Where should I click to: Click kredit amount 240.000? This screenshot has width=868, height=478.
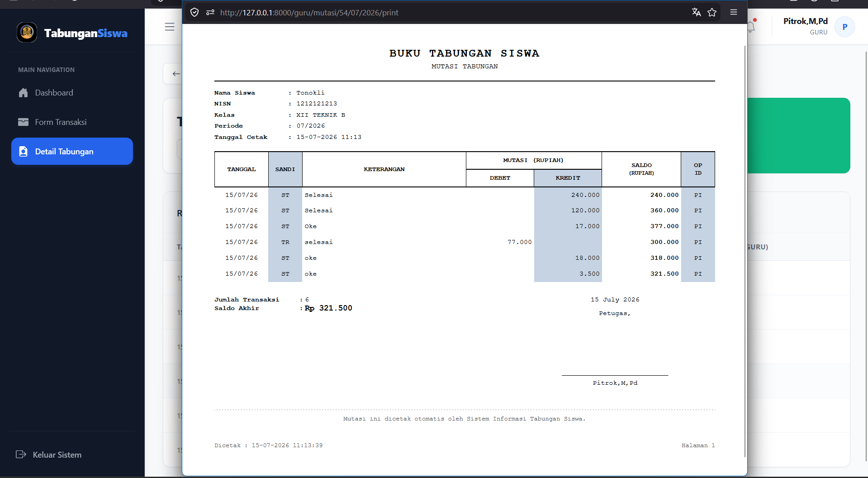(585, 195)
